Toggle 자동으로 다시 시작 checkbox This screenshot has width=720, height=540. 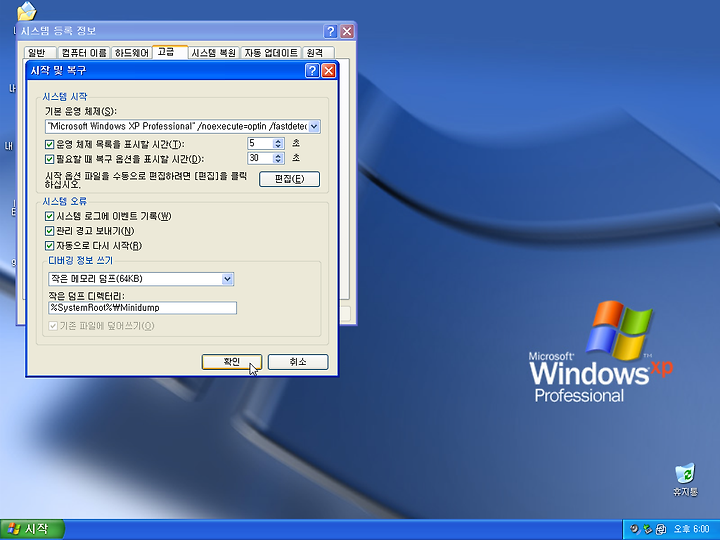pos(50,245)
